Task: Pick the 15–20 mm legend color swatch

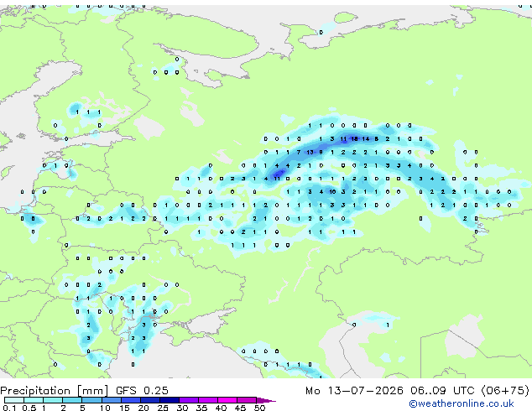Action: (x=130, y=400)
